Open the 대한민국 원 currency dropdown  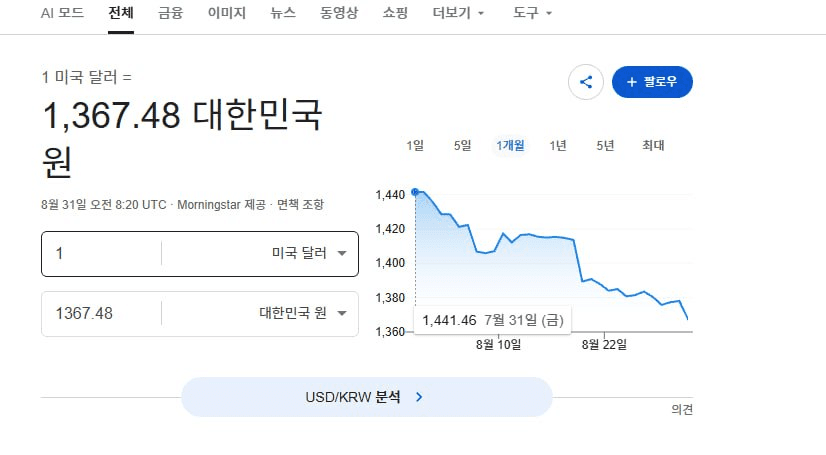click(302, 313)
